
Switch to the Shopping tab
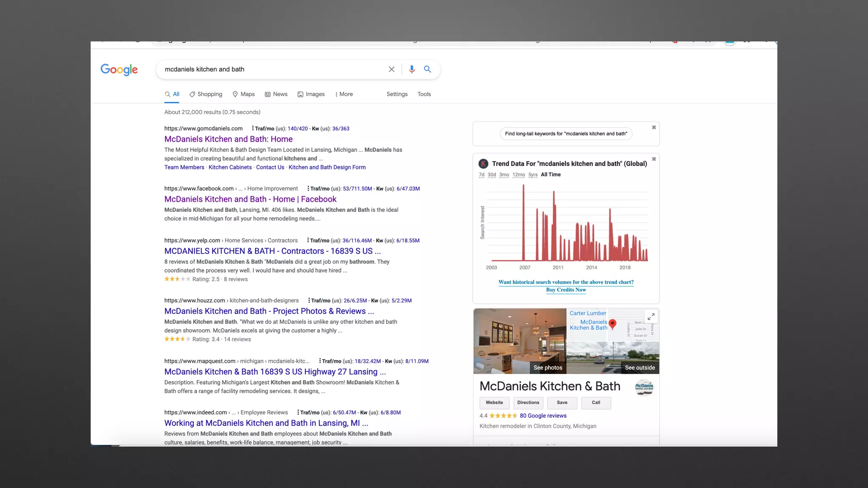(206, 94)
